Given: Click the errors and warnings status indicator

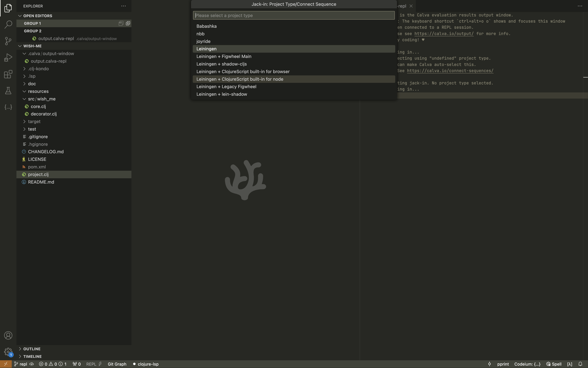Looking at the screenshot, I should click(53, 364).
